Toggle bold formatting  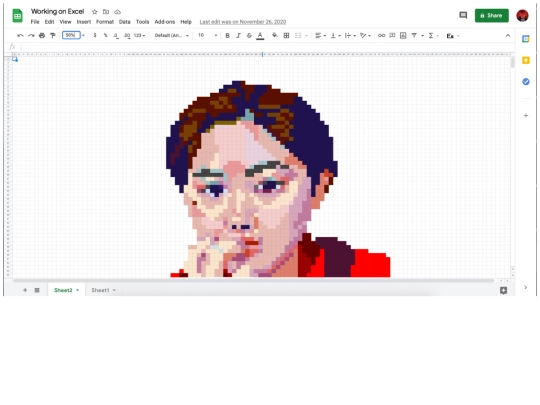click(x=227, y=35)
